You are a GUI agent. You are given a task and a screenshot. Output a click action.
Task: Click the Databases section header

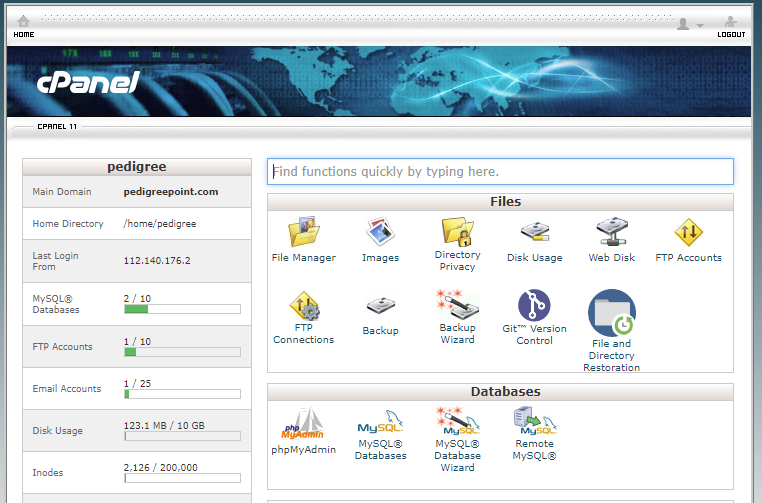coord(500,392)
